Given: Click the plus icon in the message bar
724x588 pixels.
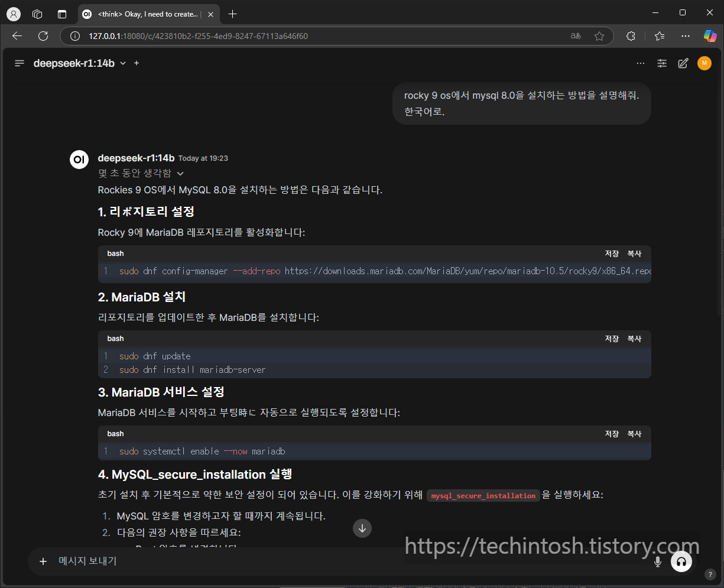Looking at the screenshot, I should pos(43,561).
